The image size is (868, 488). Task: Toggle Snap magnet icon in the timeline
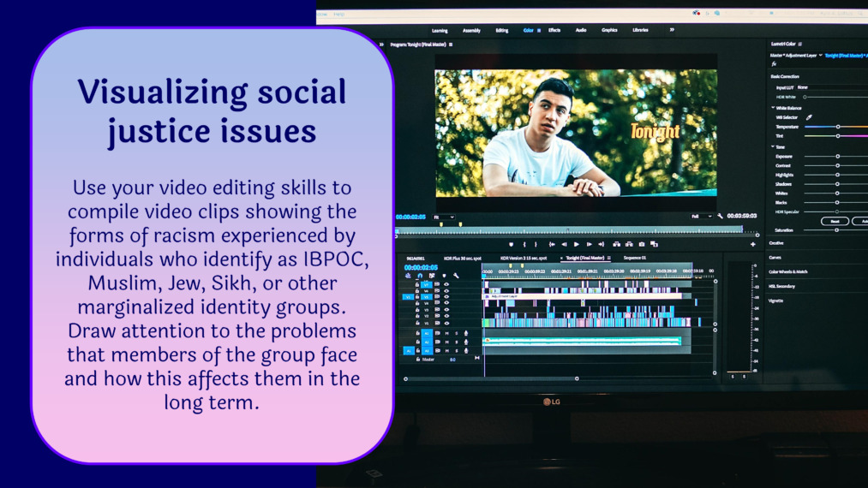[420, 276]
